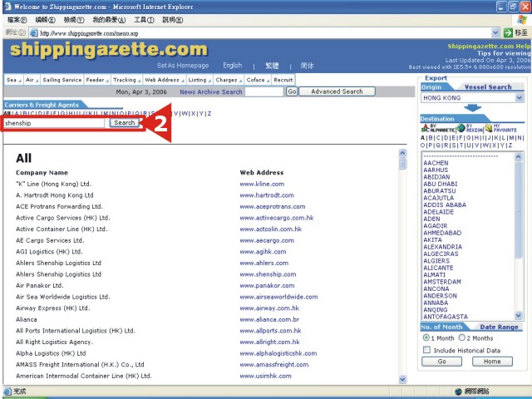Click the Home button in export panel
This screenshot has height=399, width=532.
coord(492,362)
